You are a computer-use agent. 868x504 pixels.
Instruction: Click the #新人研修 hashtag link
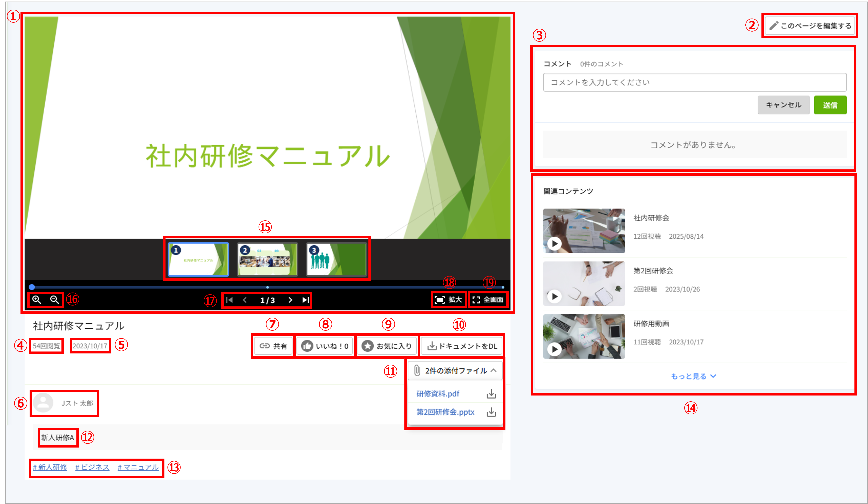tap(50, 467)
